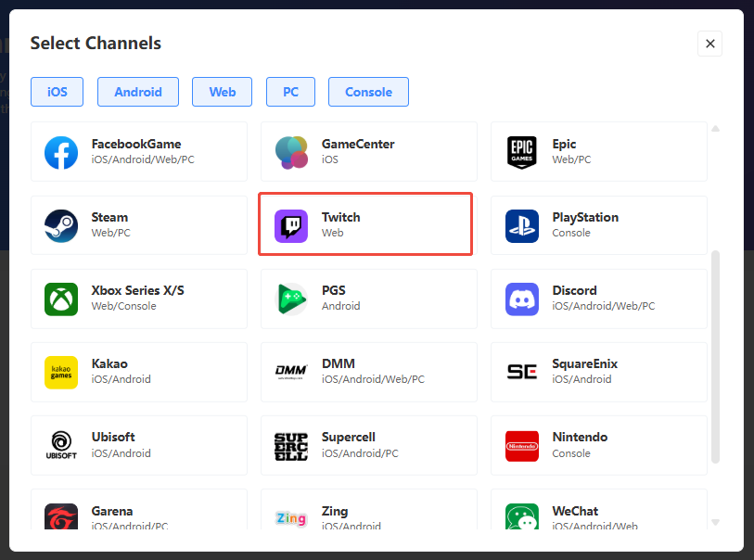754x560 pixels.
Task: Select the Discord channel name
Action: pyautogui.click(x=574, y=290)
